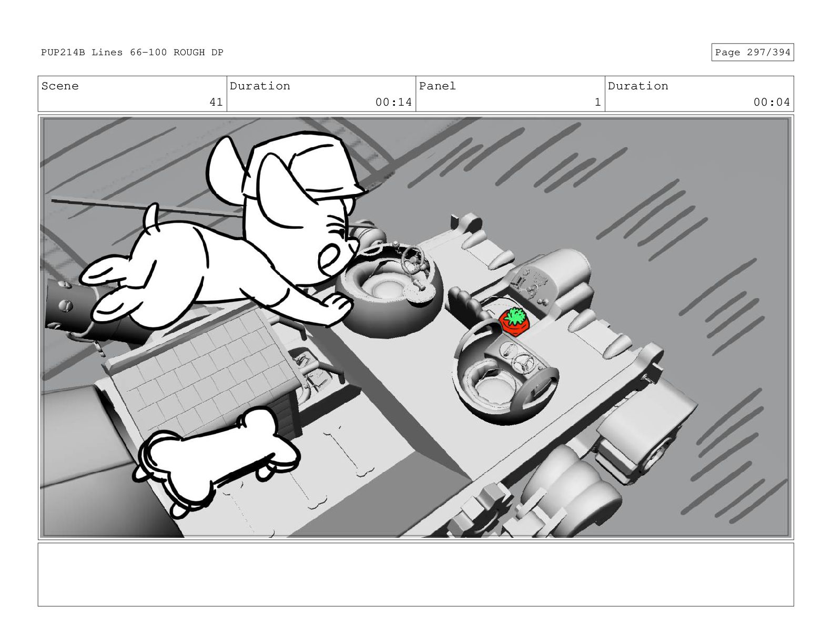The height and width of the screenshot is (644, 832).
Task: Click the panel duration value '00:04'
Action: pos(772,102)
